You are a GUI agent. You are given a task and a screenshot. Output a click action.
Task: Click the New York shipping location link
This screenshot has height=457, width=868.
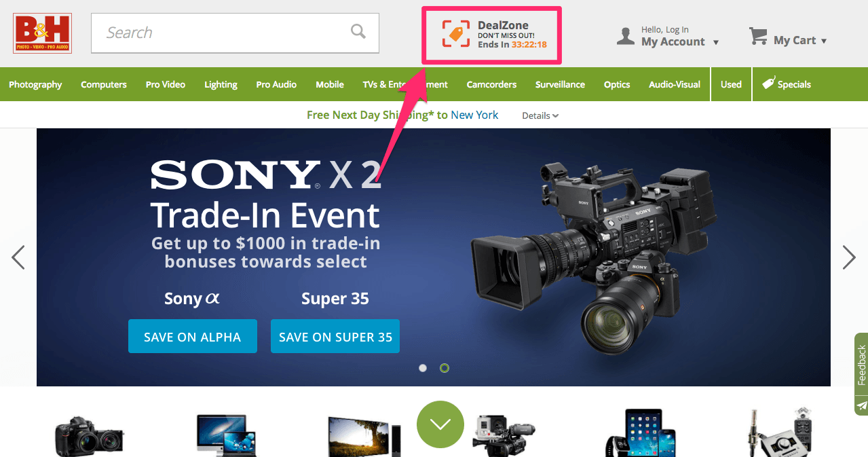coord(474,115)
